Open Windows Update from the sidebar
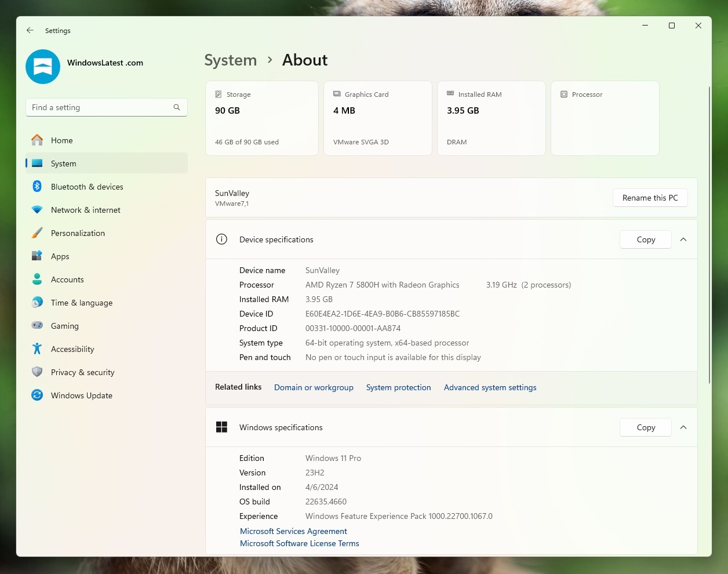Screen dimensions: 728x574 [82, 395]
